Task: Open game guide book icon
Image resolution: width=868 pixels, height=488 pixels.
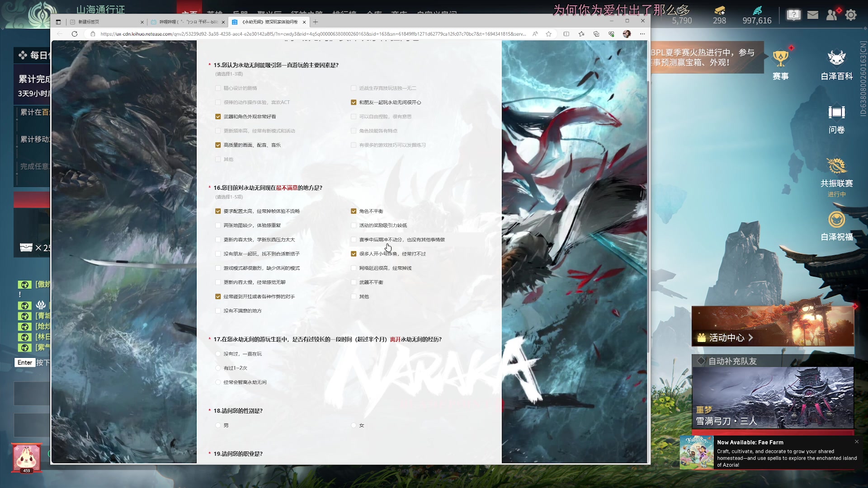Action: pyautogui.click(x=793, y=15)
